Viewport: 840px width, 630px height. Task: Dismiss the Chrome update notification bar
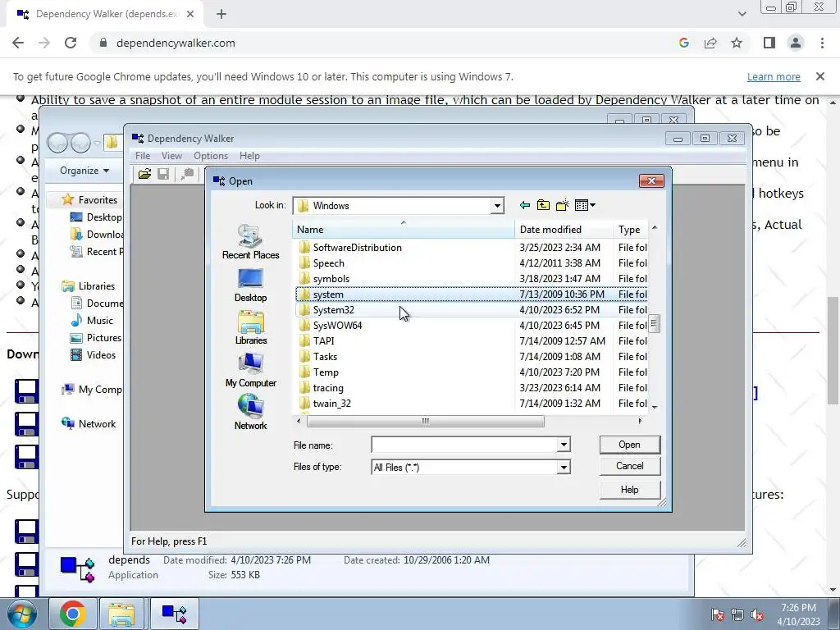coord(819,76)
